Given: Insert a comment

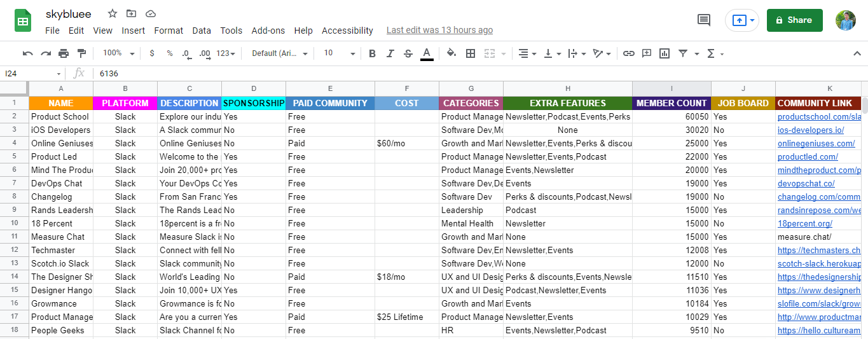Looking at the screenshot, I should (x=647, y=53).
